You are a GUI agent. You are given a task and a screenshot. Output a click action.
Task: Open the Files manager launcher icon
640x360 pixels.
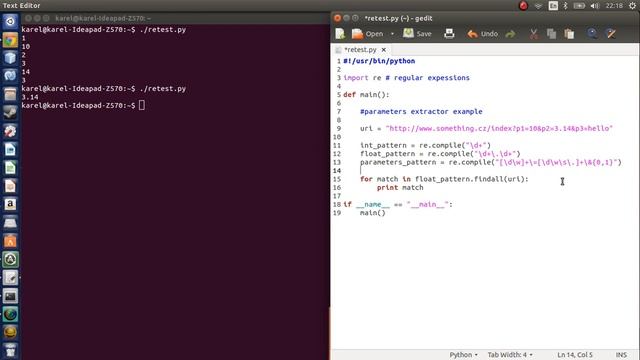(10, 94)
